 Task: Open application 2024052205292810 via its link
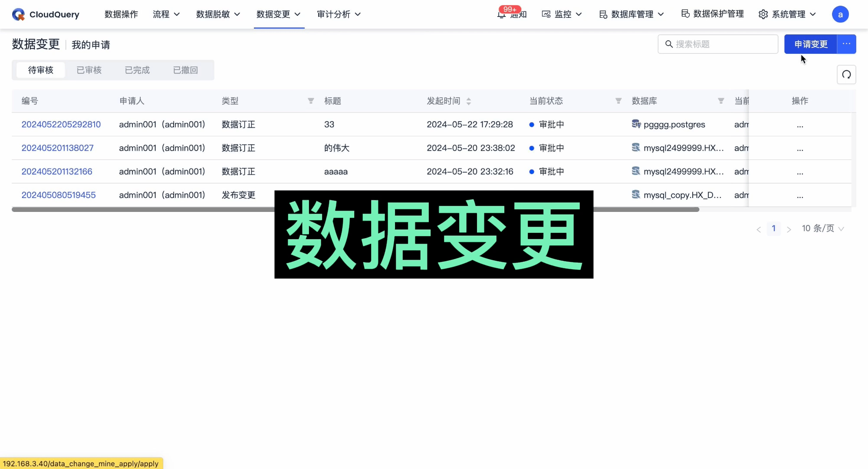click(x=61, y=124)
